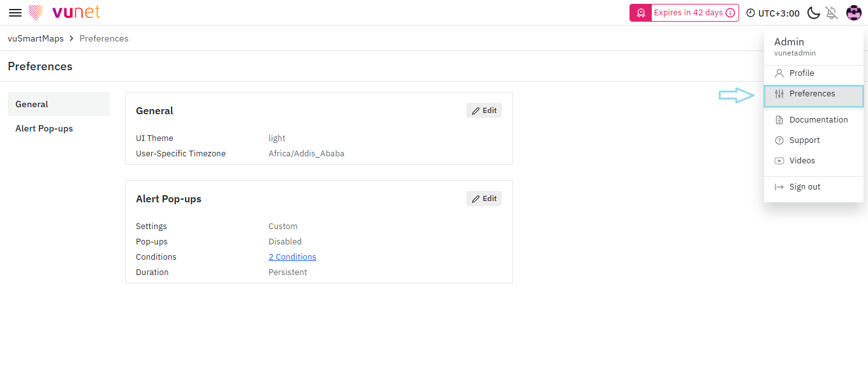
Task: Edit the Alert Pop-ups section
Action: pos(484,198)
